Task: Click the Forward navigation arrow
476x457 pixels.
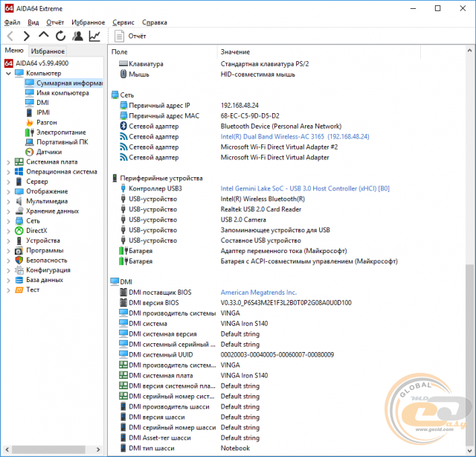Action: [27, 36]
